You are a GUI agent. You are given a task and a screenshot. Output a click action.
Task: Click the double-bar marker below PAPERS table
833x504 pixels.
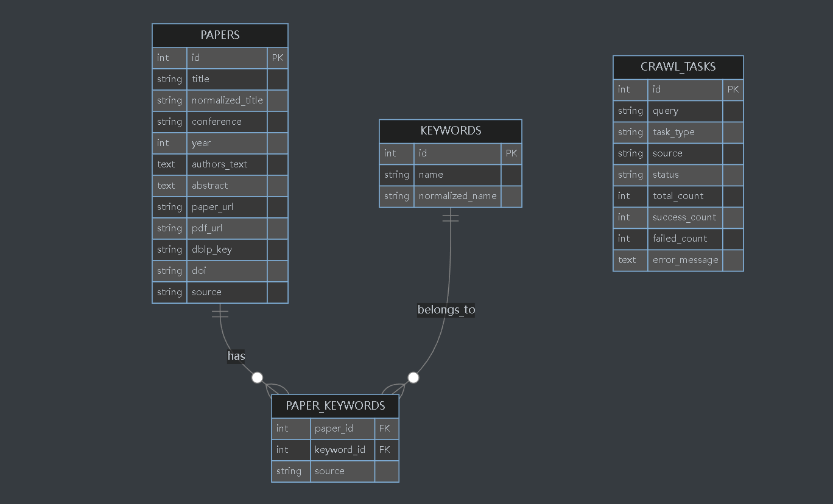point(220,313)
